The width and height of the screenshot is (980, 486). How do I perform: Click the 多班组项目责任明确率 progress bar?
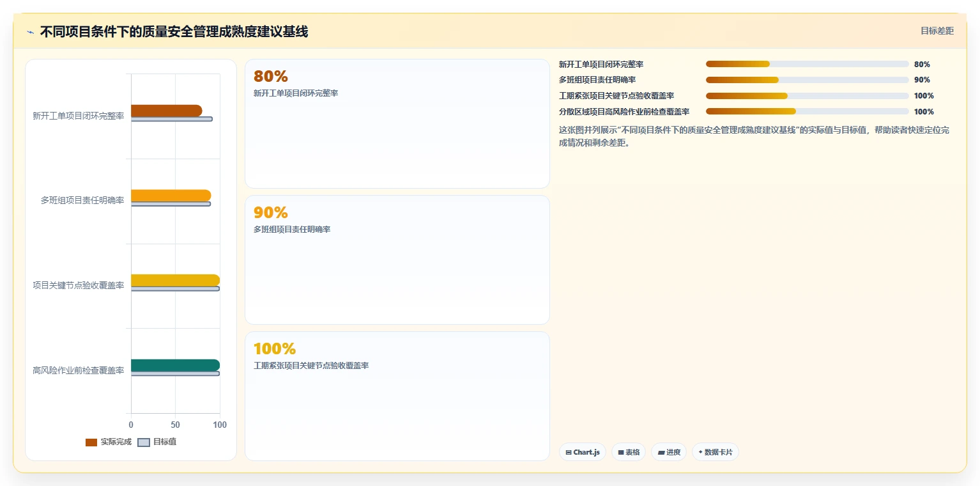(x=807, y=80)
